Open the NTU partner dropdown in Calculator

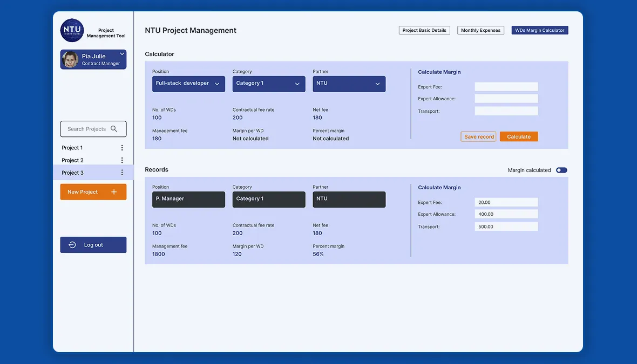[x=349, y=84]
